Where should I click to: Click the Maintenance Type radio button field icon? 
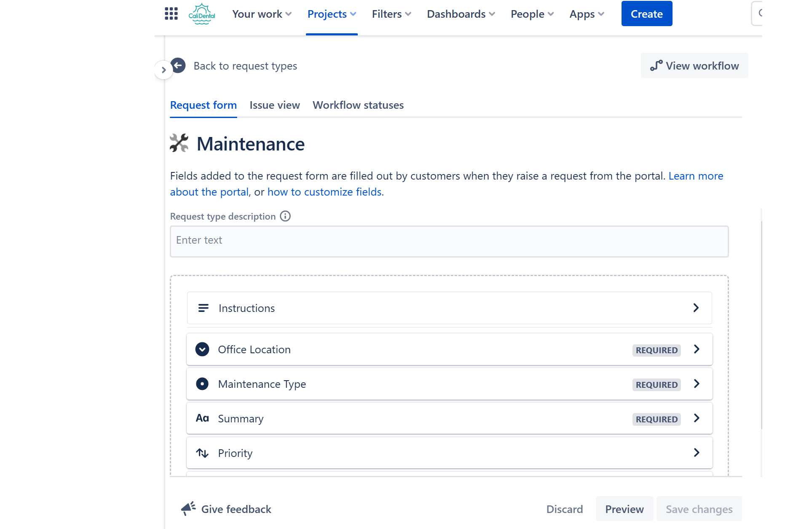click(x=202, y=384)
